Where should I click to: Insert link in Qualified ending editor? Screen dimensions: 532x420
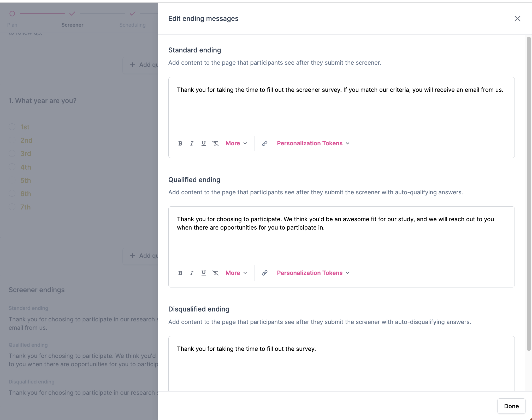[265, 273]
